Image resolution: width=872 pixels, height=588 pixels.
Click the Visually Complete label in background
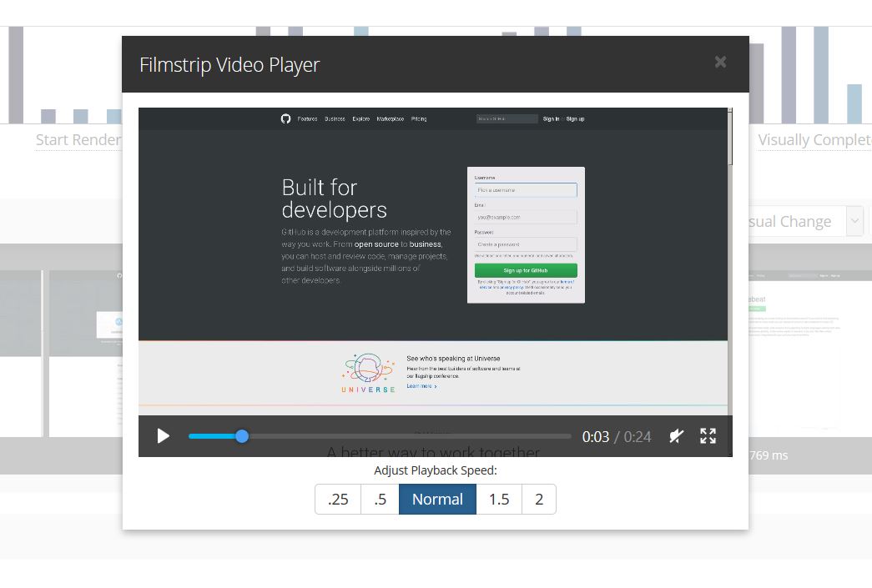(814, 140)
